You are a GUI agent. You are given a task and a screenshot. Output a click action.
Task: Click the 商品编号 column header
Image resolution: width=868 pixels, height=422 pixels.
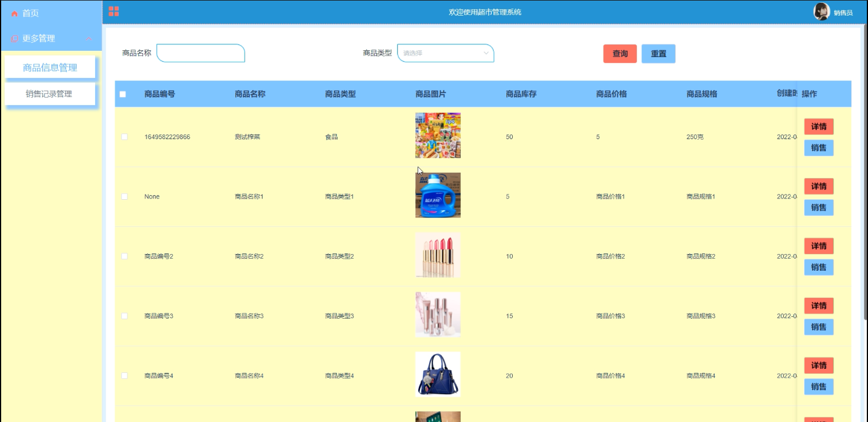(x=160, y=94)
